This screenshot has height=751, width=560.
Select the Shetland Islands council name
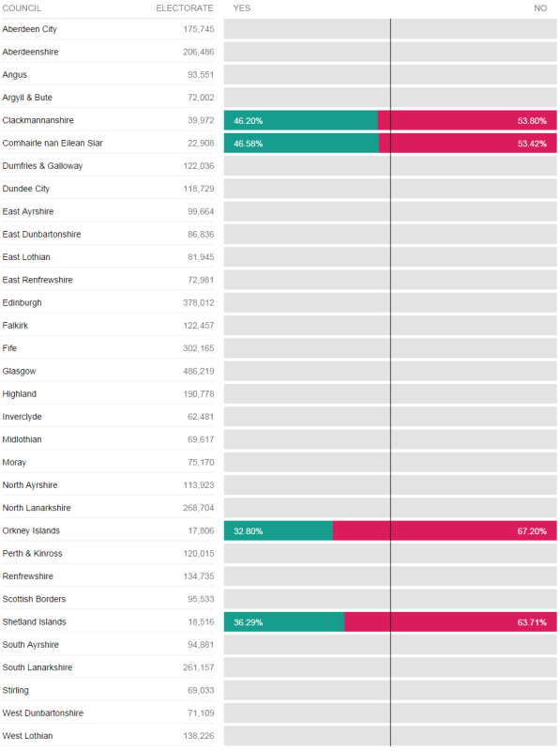point(35,621)
